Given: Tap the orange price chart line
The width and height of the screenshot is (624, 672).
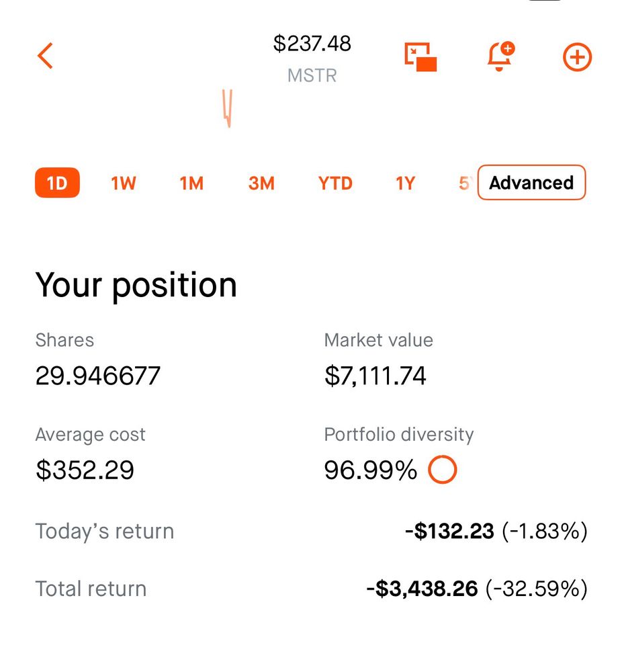Looking at the screenshot, I should click(x=228, y=108).
